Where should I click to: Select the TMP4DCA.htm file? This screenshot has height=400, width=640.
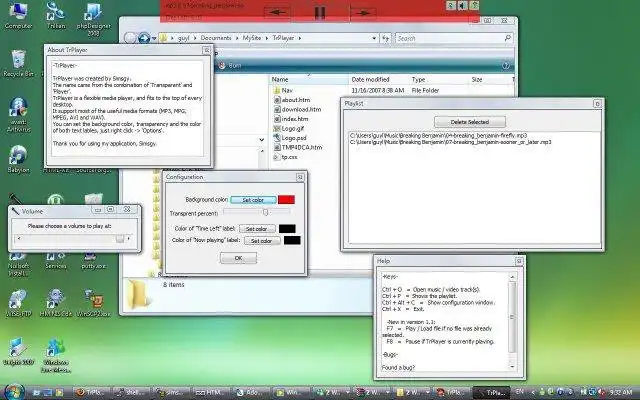298,147
